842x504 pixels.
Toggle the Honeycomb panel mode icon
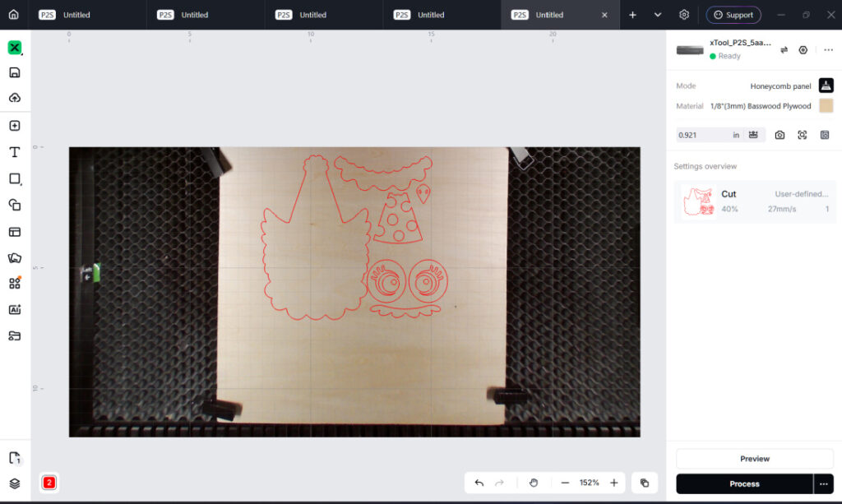826,86
